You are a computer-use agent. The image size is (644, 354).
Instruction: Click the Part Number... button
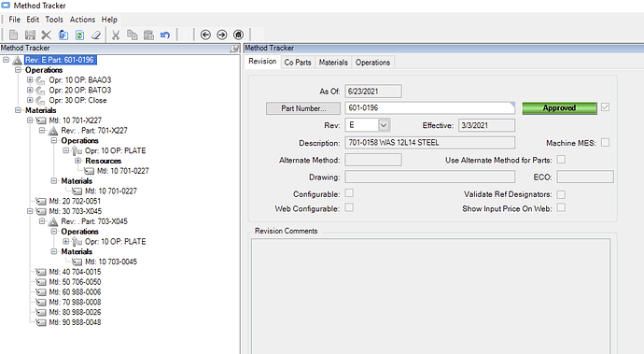[x=303, y=108]
